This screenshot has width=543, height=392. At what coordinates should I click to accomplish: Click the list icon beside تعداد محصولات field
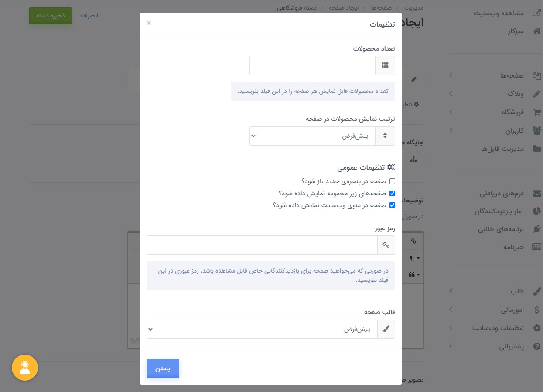[x=385, y=65]
